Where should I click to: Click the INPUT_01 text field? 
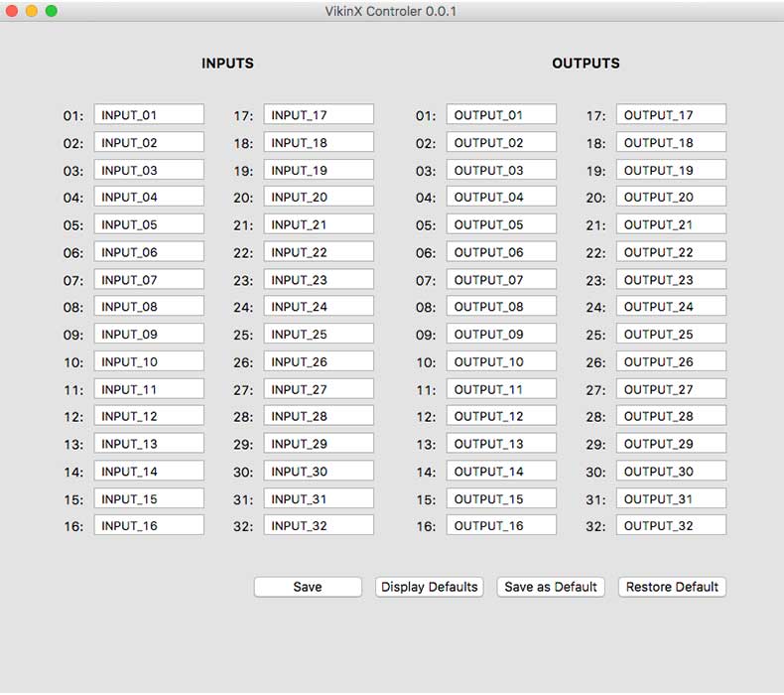(149, 115)
